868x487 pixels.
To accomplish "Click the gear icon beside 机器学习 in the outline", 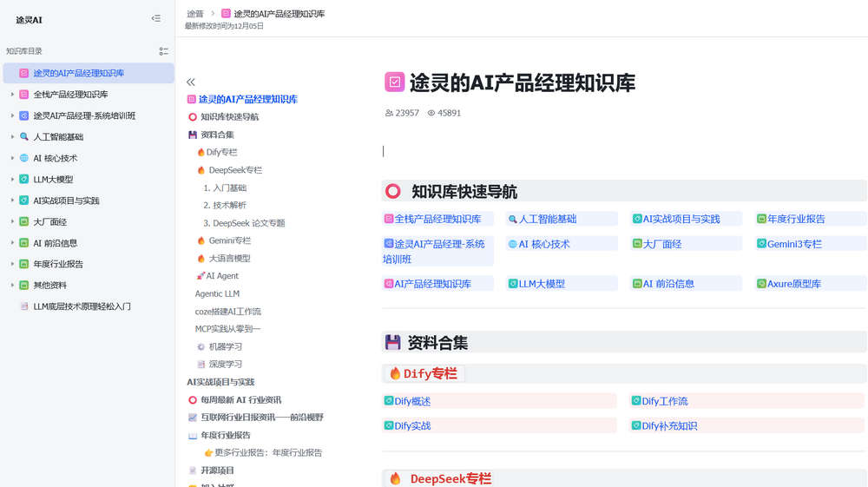I will click(201, 346).
